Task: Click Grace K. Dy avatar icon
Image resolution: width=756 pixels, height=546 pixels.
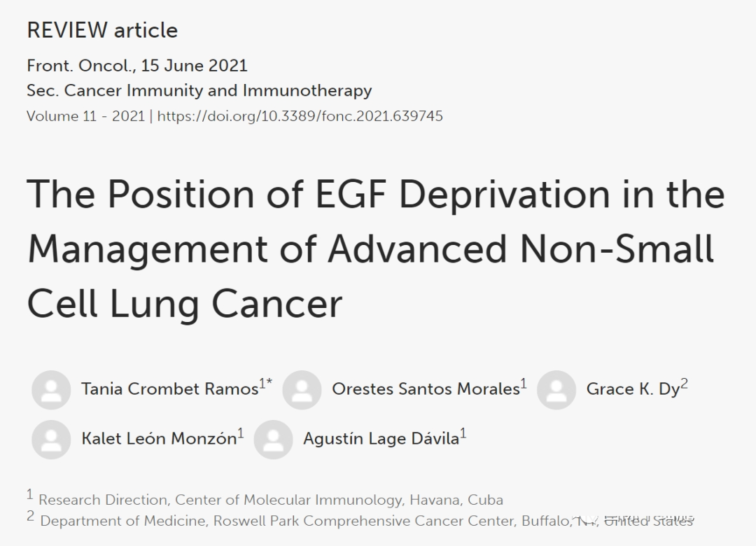Action: point(556,390)
